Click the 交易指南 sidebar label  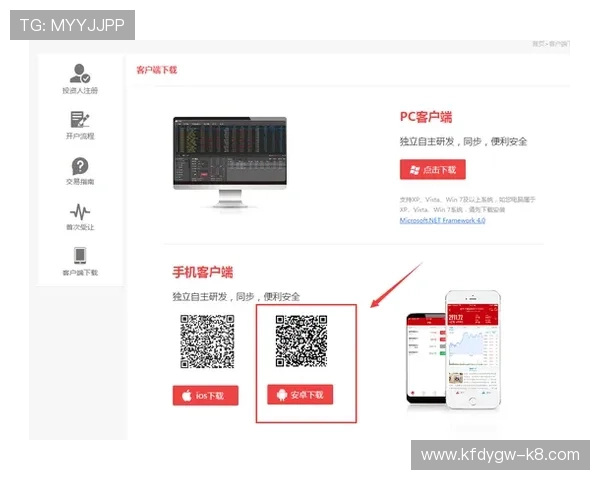[80, 181]
